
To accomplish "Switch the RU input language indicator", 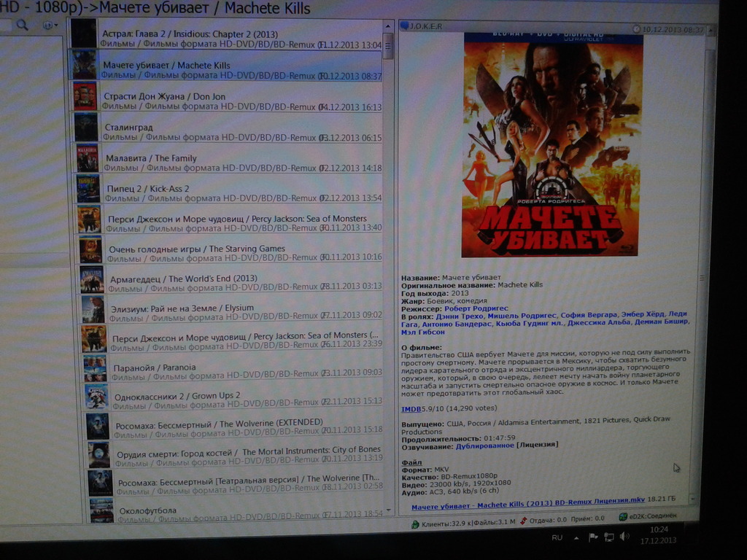I will [557, 537].
